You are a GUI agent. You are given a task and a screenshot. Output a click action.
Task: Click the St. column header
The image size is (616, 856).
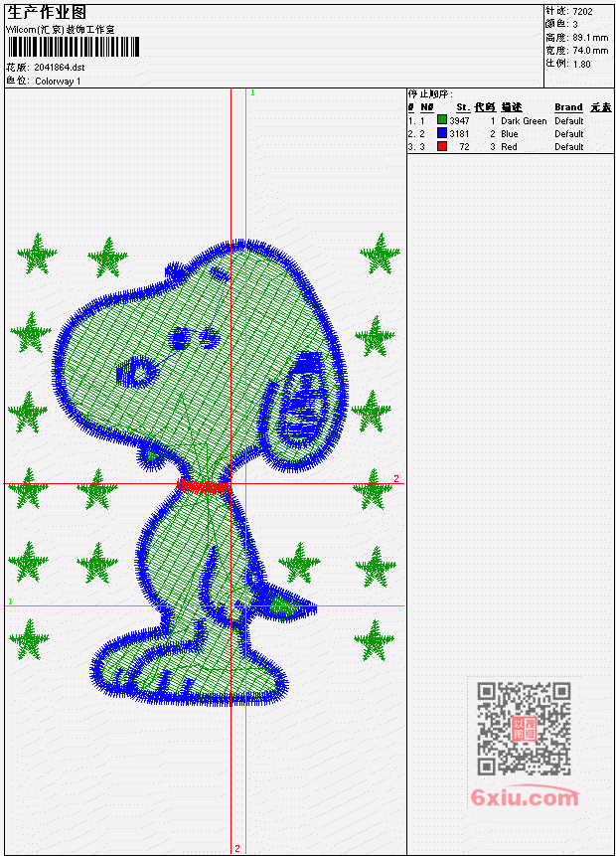(x=463, y=107)
